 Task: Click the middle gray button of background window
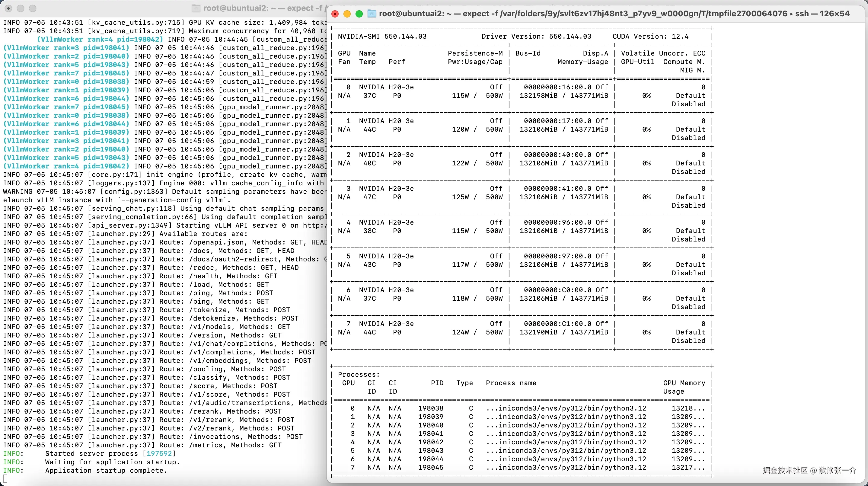21,8
